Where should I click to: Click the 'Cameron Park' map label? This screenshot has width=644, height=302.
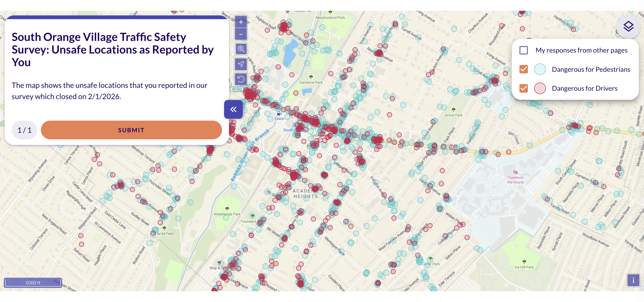coord(311,82)
